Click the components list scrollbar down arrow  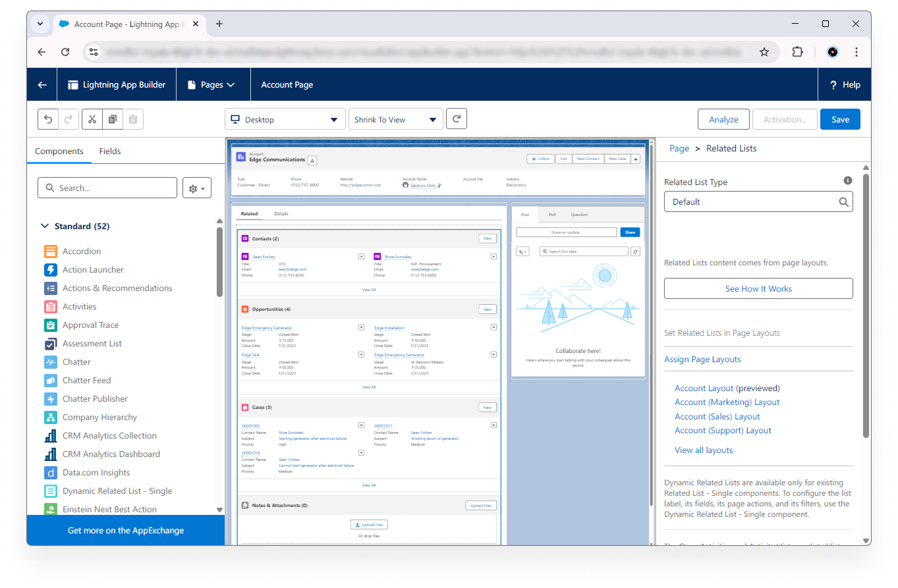(220, 510)
